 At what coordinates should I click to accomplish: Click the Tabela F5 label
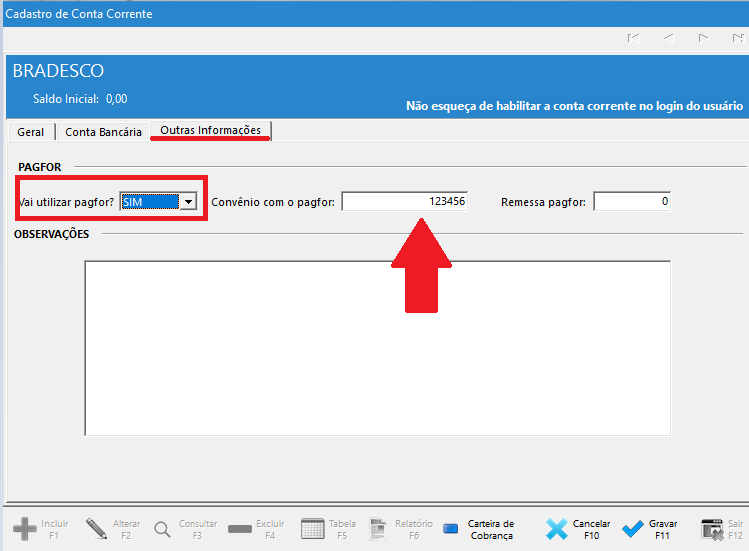click(x=342, y=529)
